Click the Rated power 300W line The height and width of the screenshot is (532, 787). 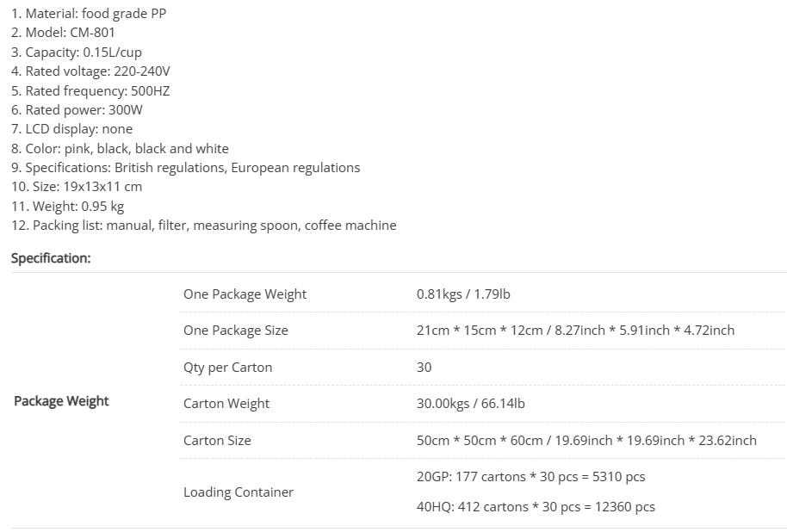click(77, 110)
